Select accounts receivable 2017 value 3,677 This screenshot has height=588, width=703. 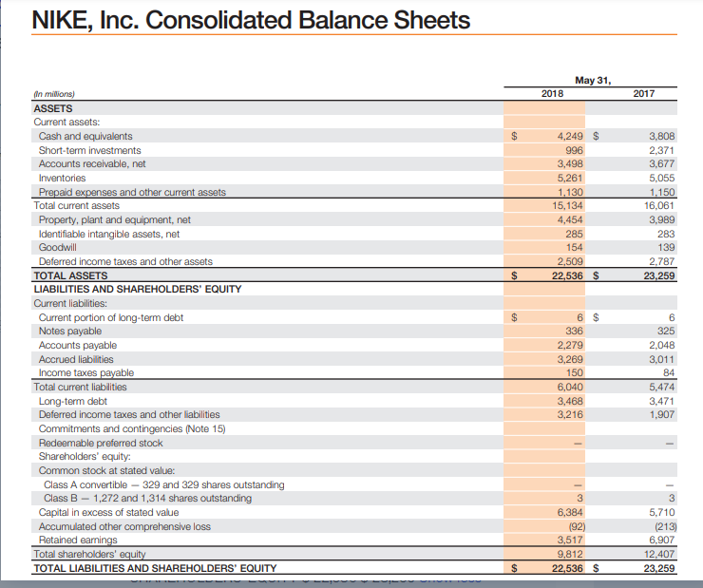point(662,164)
